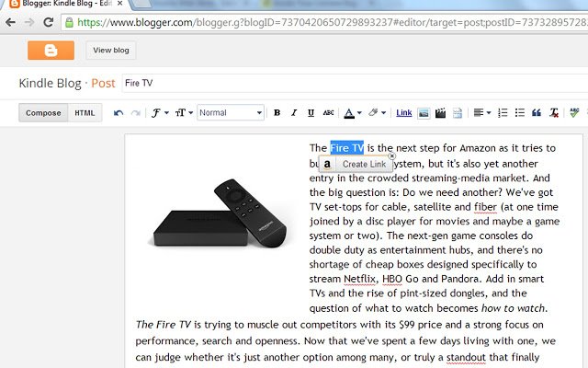Click the italic 'The Fire TV' text
Screen dimensions: 588x368
[164, 325]
